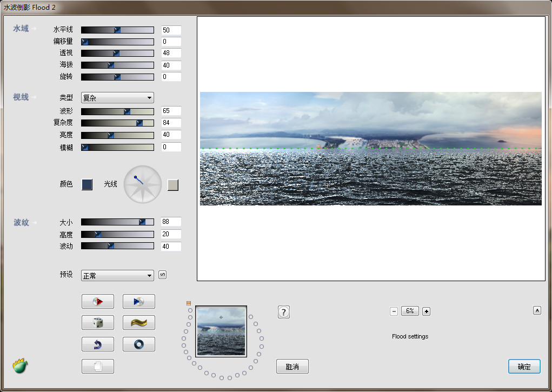Click the golden wave button
552x392 pixels.
tap(138, 323)
